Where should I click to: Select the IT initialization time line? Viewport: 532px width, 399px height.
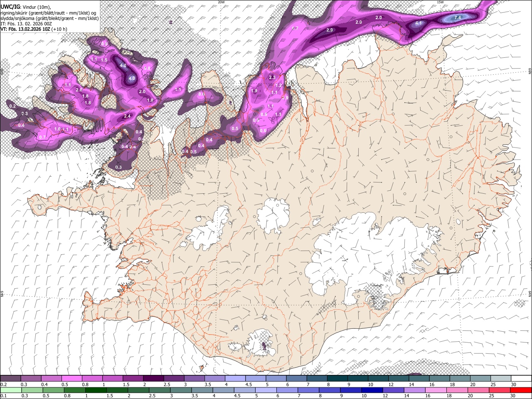tap(26, 24)
